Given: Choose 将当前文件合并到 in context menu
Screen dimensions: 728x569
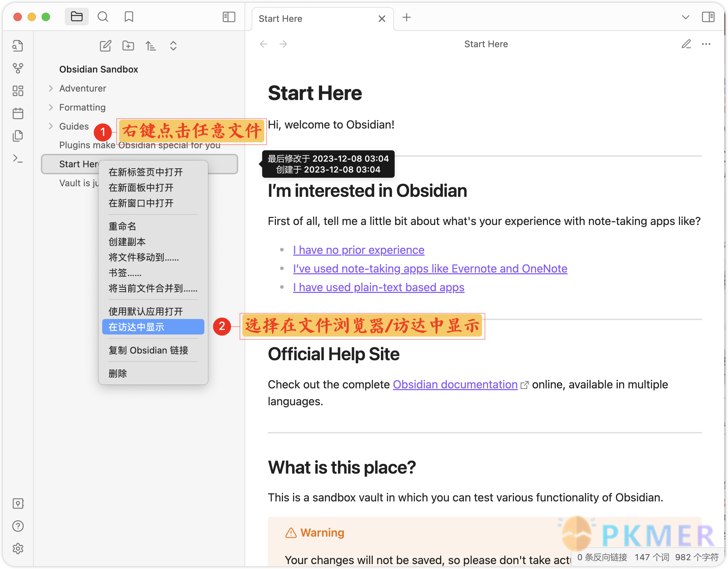Looking at the screenshot, I should point(153,288).
